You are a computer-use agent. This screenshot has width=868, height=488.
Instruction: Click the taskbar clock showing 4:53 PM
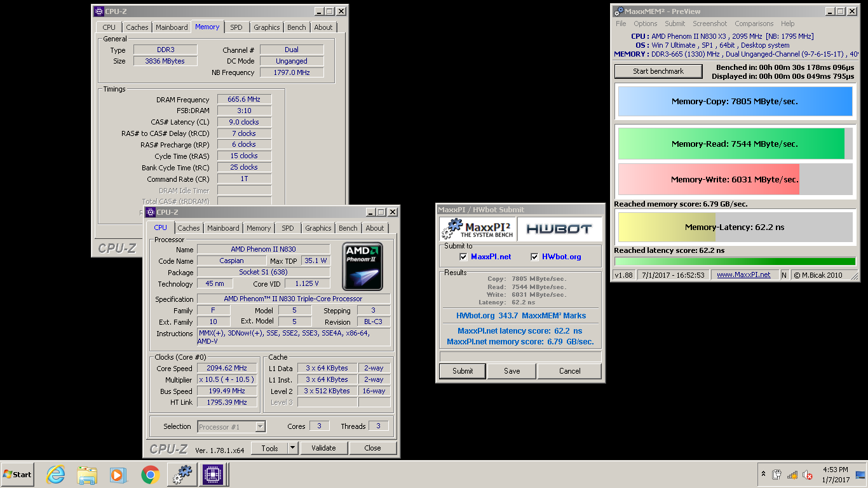(x=836, y=475)
